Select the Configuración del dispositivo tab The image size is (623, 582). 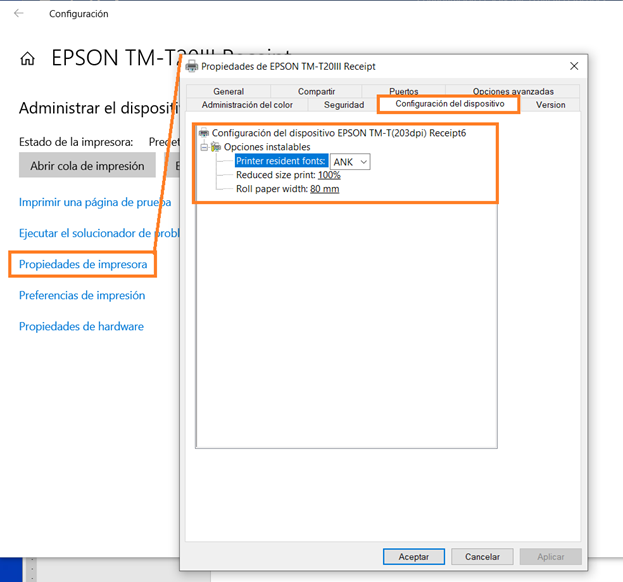[449, 104]
